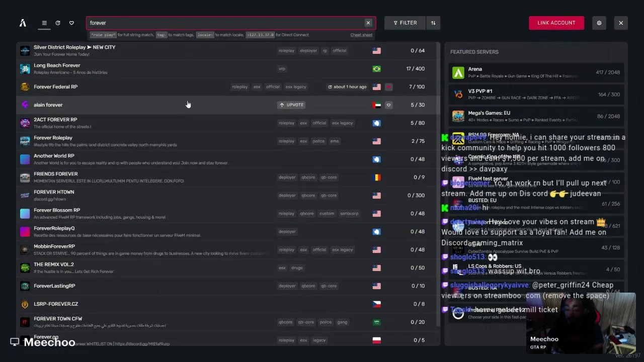Click ForeverRoleplayQ server icon

(25, 231)
